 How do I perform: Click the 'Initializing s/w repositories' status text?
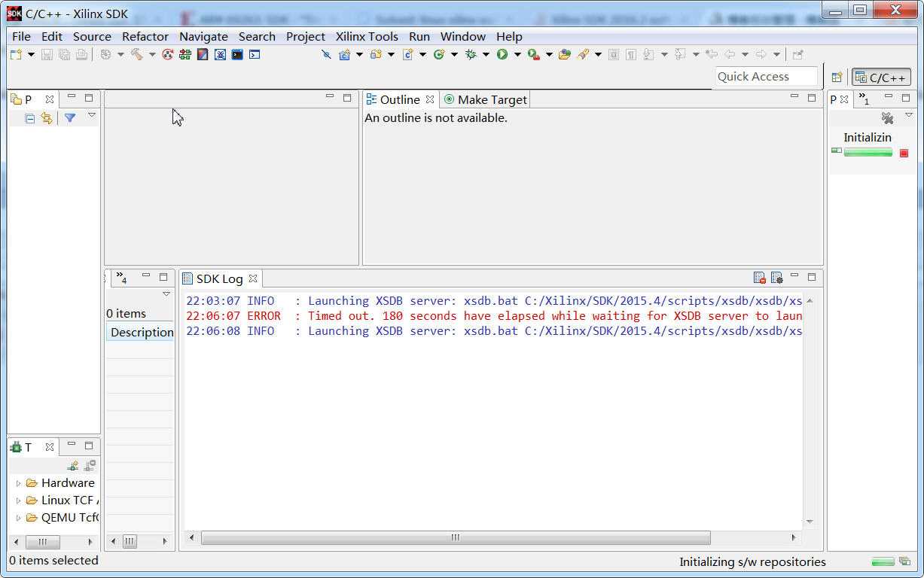point(752,561)
